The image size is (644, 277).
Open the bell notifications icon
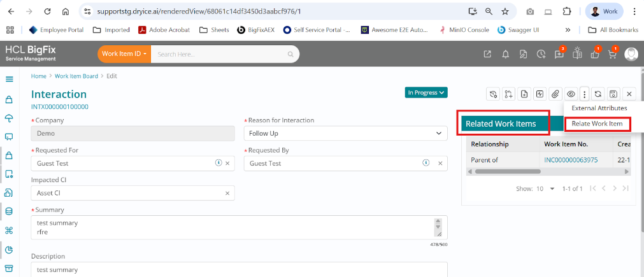[506, 54]
